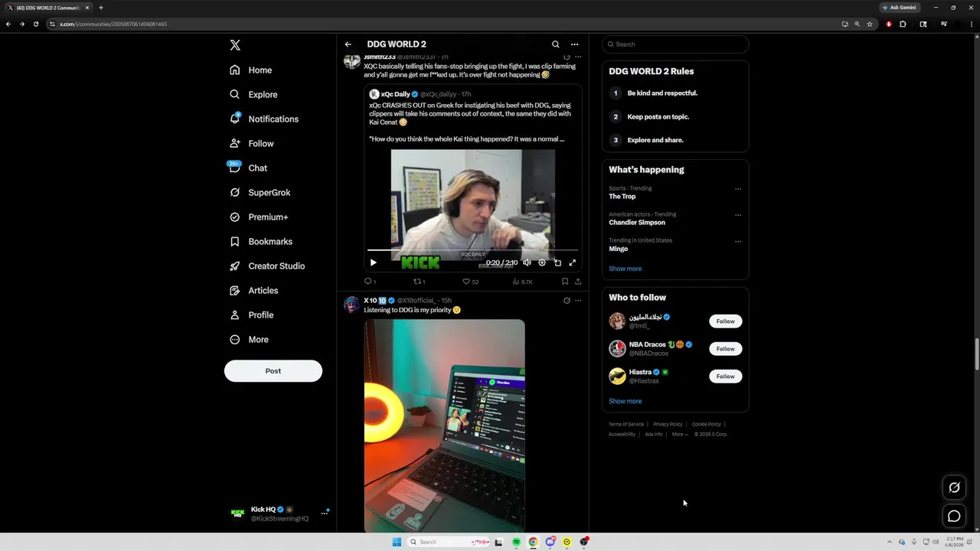Open video playback settings gear
The height and width of the screenshot is (551, 980).
coord(542,262)
